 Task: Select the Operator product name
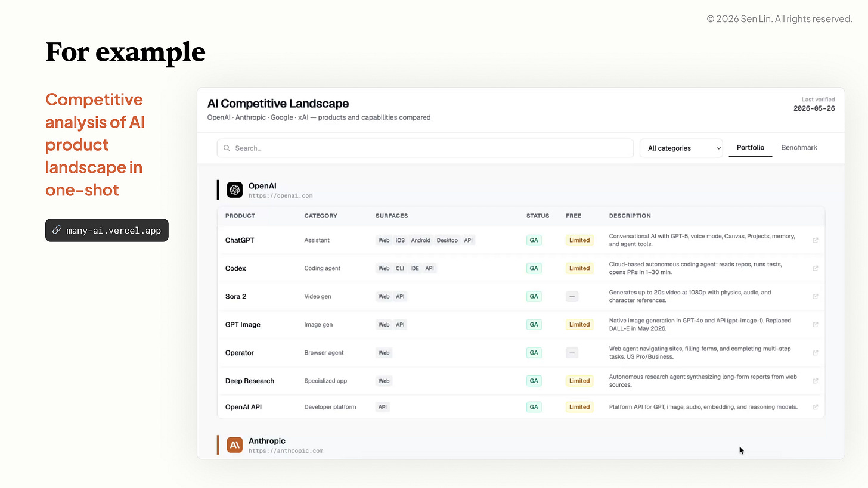coord(240,353)
